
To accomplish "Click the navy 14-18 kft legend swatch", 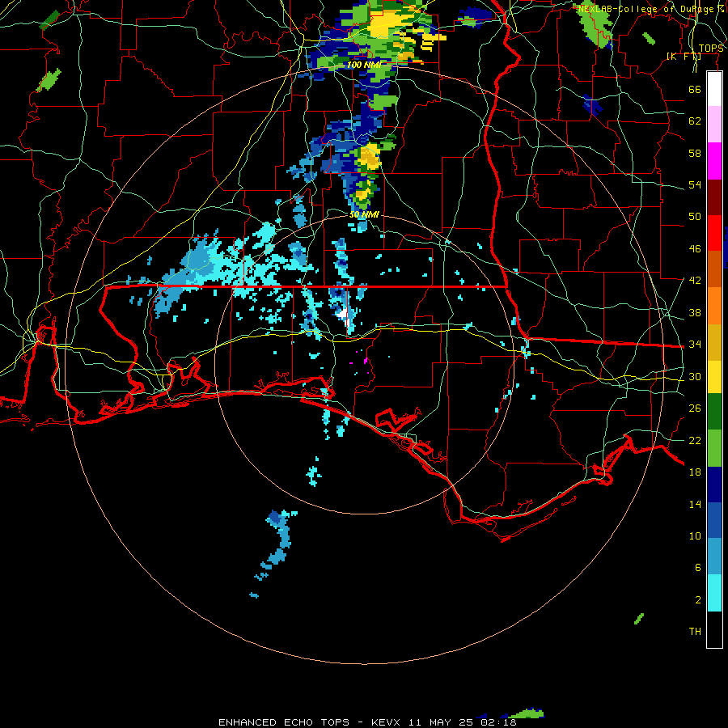I will coord(714,485).
